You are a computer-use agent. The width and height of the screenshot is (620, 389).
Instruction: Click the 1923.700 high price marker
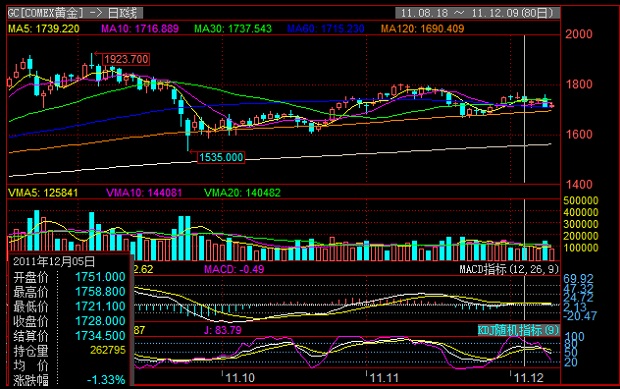(126, 59)
